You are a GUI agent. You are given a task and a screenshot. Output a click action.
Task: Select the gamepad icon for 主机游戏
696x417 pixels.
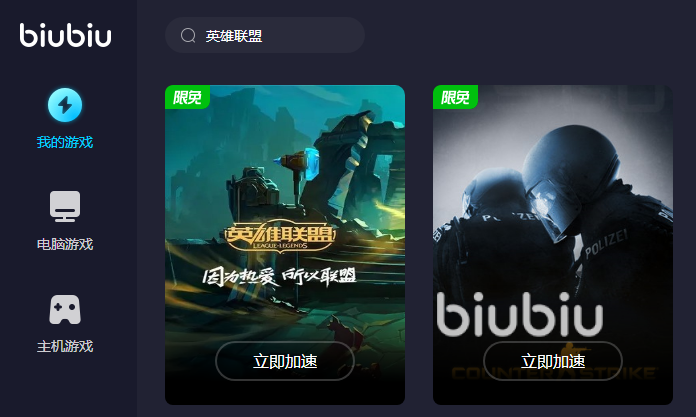[65, 310]
